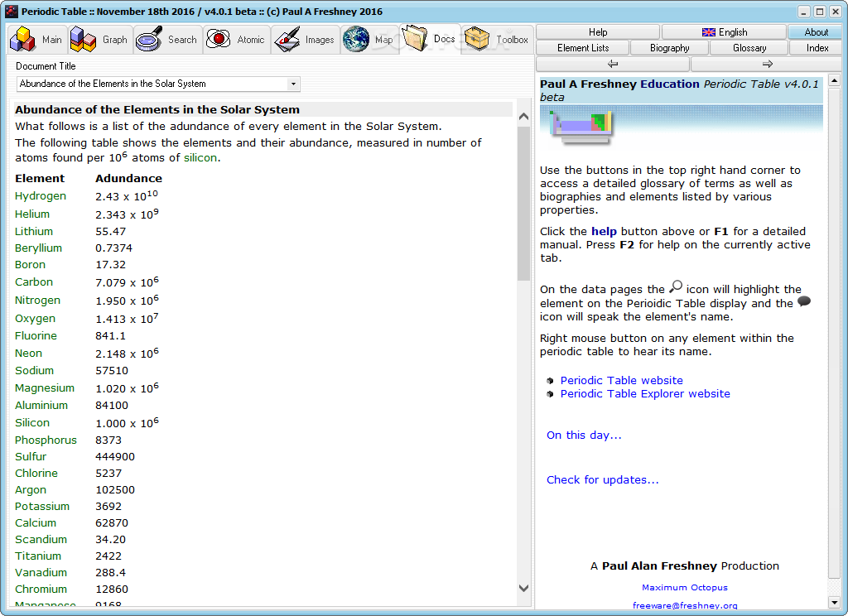
Task: Click the silicon link in description
Action: (200, 158)
